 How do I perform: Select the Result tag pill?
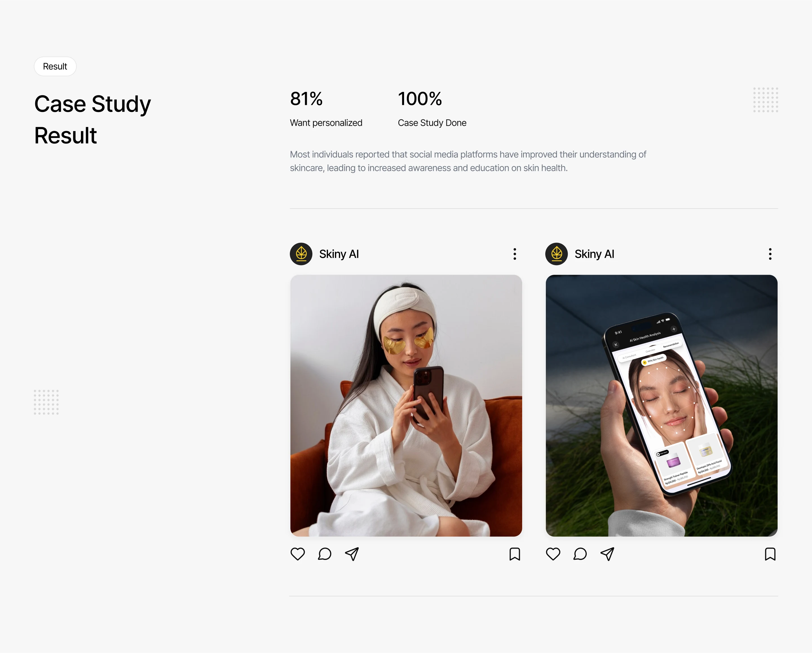pos(55,66)
